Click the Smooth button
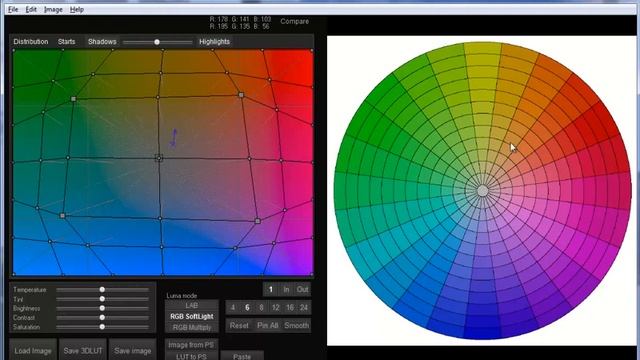This screenshot has height=360, width=640. [296, 326]
